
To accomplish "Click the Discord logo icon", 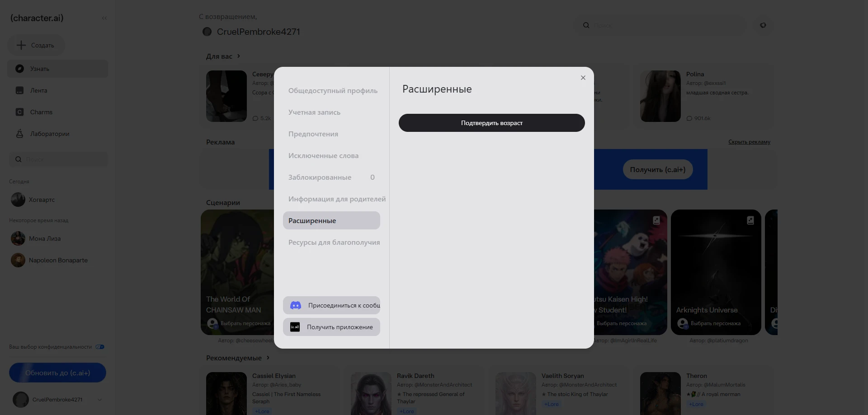I will tap(296, 305).
